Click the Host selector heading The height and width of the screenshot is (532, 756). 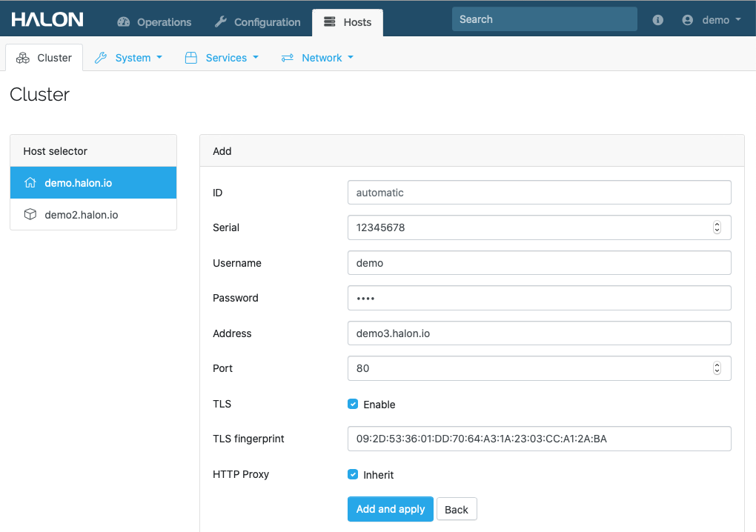point(56,151)
